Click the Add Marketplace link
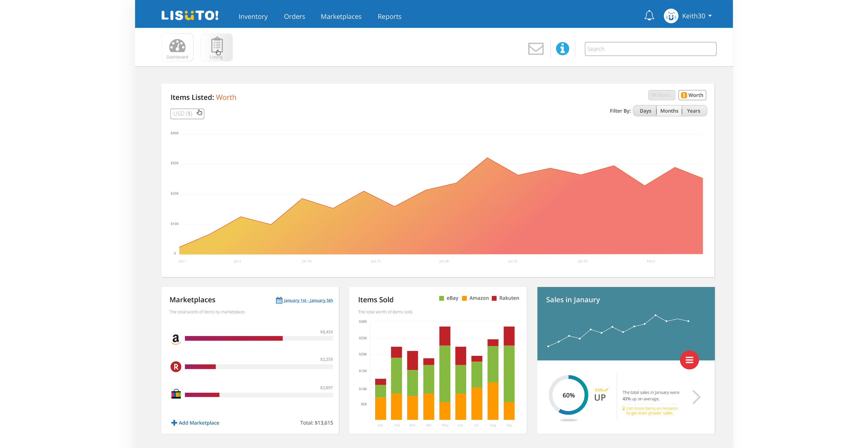Viewport: 868px width, 448px height. pos(195,423)
